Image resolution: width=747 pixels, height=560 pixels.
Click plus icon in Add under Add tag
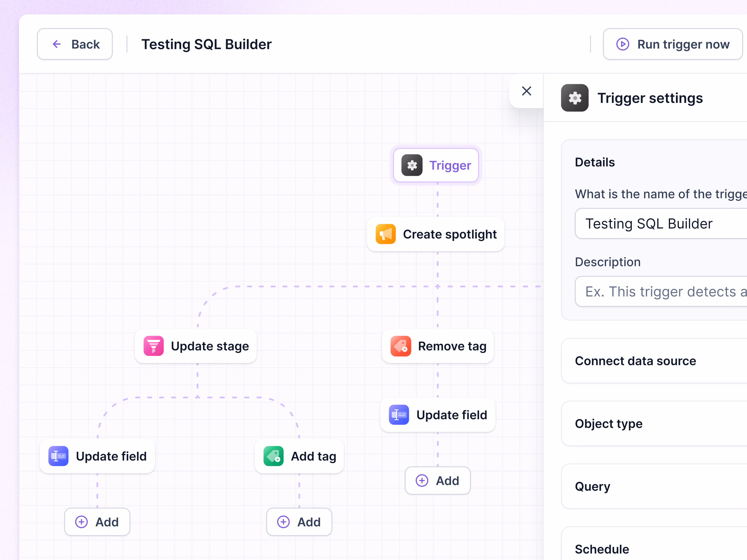283,522
